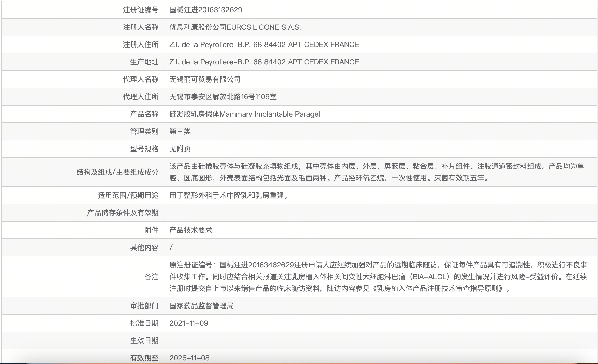
Task: Click the 有效期至 label
Action: (144, 358)
